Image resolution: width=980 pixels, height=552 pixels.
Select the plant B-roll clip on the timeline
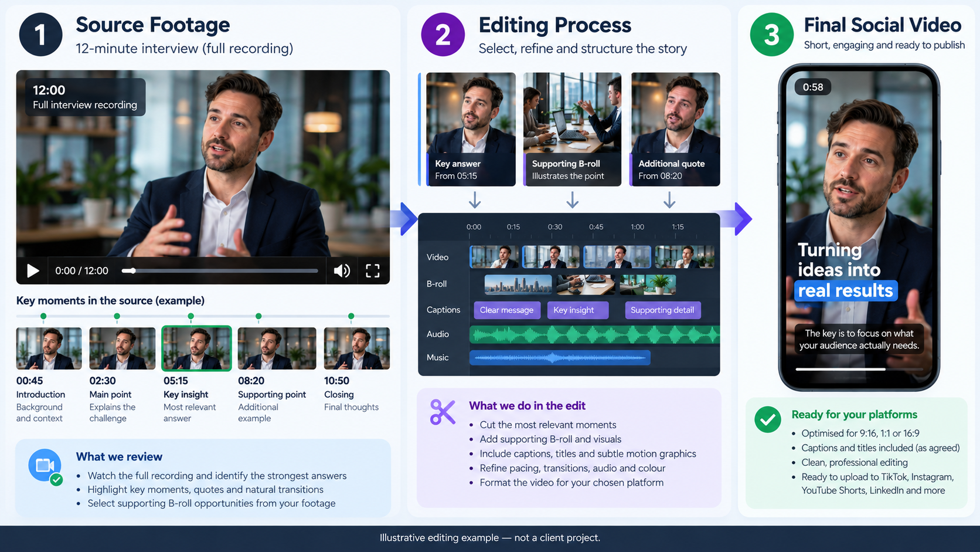pos(648,285)
